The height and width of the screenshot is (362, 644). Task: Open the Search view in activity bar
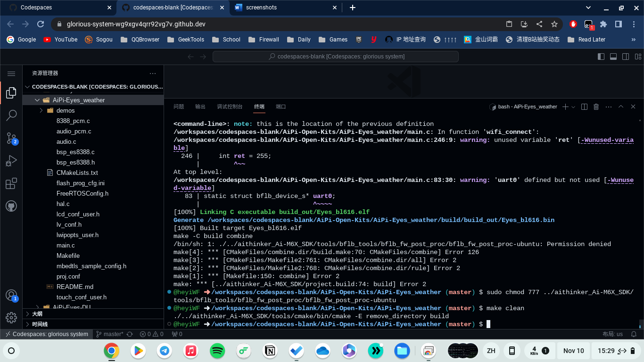pyautogui.click(x=11, y=115)
